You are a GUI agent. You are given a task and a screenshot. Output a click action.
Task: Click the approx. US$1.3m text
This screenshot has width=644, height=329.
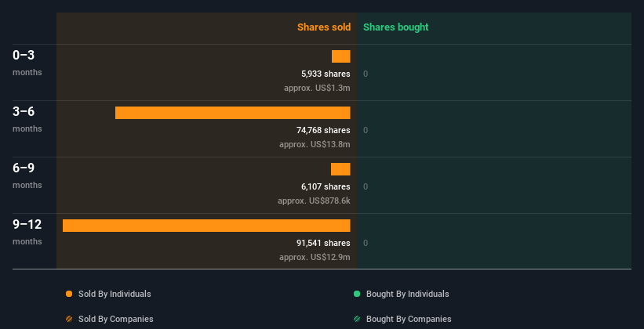tap(317, 89)
